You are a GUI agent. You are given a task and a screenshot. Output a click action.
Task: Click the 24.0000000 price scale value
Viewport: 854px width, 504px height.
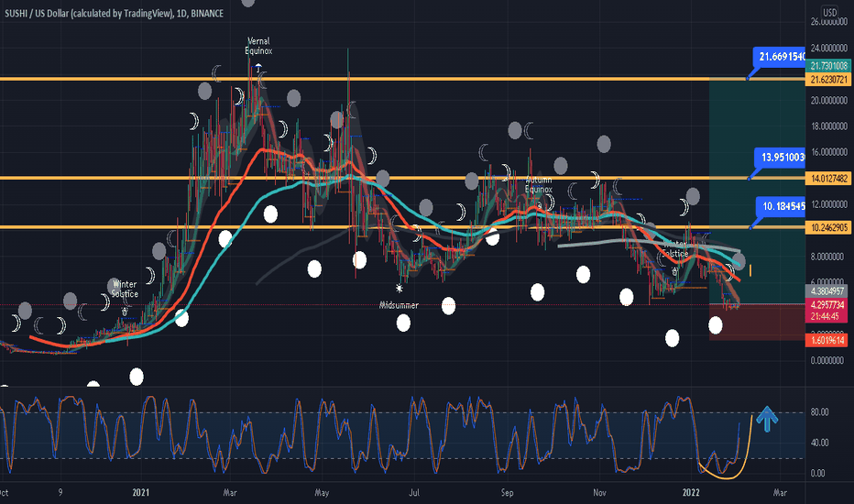pyautogui.click(x=828, y=49)
